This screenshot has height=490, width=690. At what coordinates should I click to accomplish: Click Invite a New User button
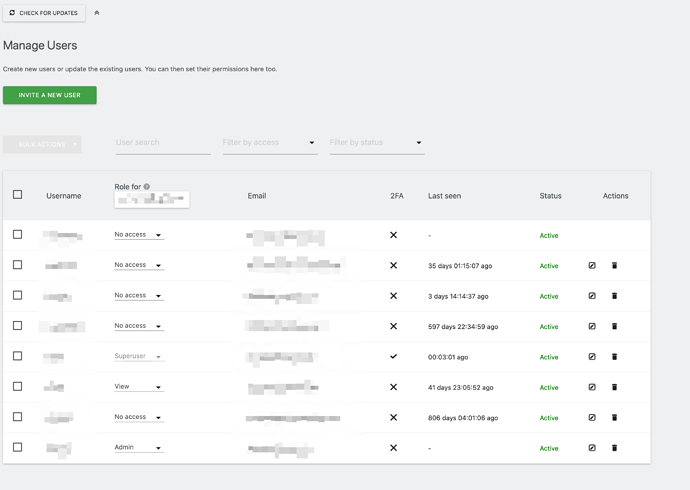tap(50, 95)
